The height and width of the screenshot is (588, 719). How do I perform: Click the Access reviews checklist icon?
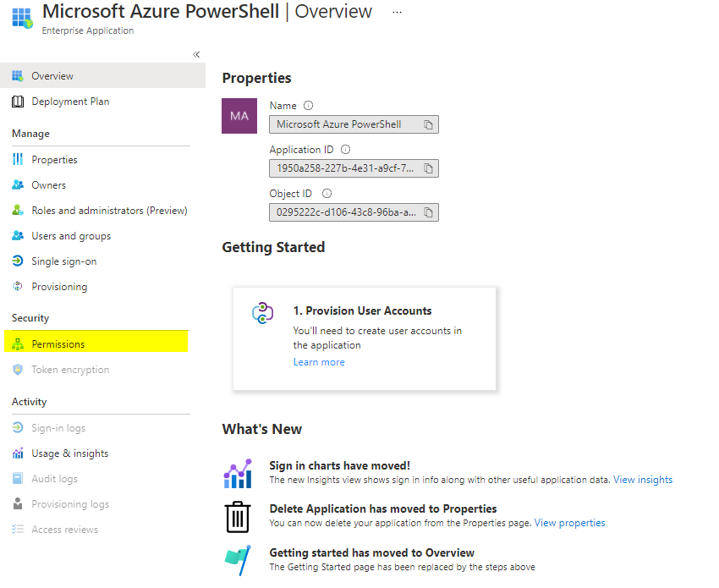point(18,529)
